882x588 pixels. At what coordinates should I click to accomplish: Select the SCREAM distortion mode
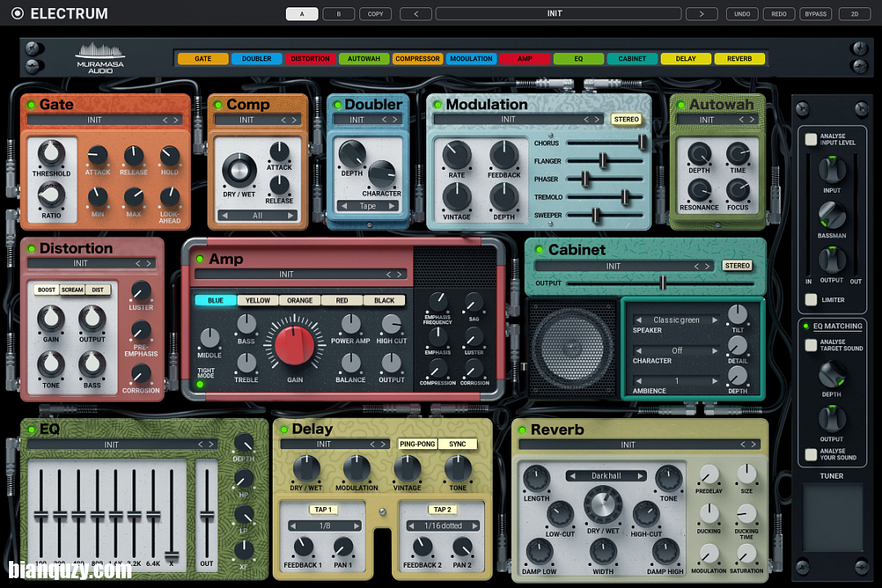click(72, 290)
